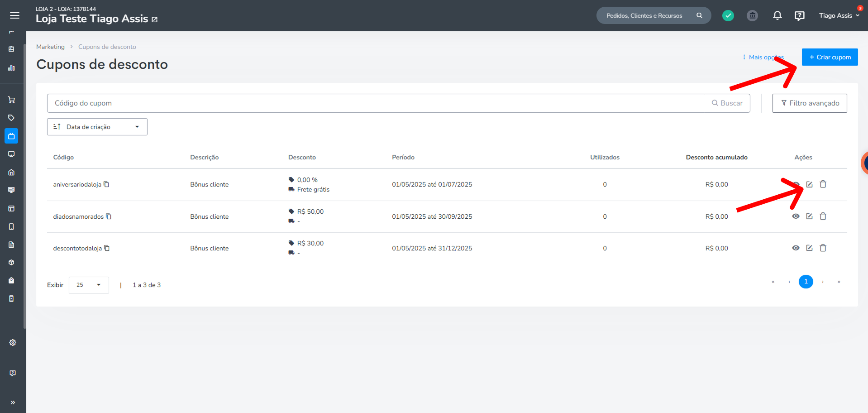This screenshot has width=868, height=413.
Task: Open the shopping cart icon in the sidebar
Action: click(x=11, y=100)
